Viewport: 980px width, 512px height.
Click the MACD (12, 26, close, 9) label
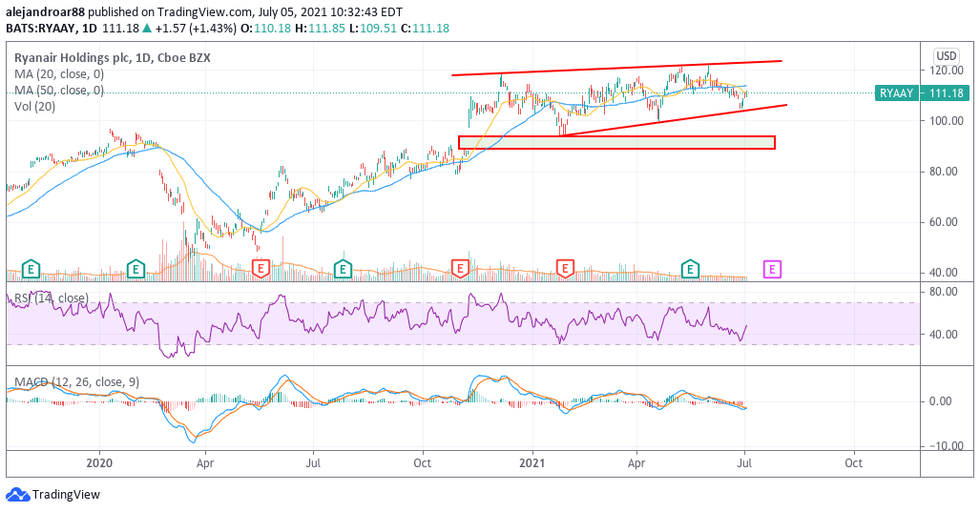point(77,381)
